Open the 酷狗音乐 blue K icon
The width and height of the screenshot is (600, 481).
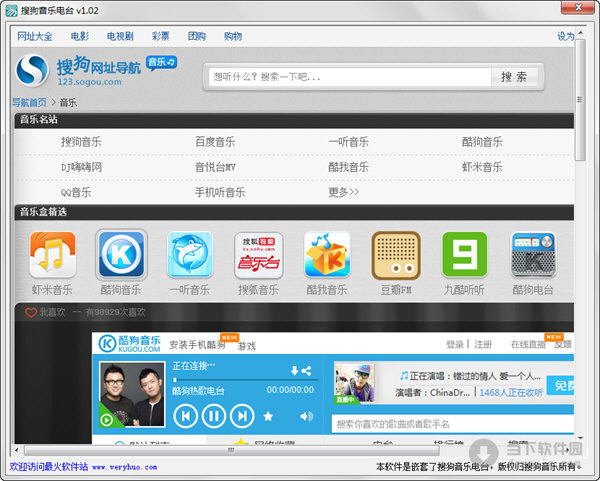(121, 254)
